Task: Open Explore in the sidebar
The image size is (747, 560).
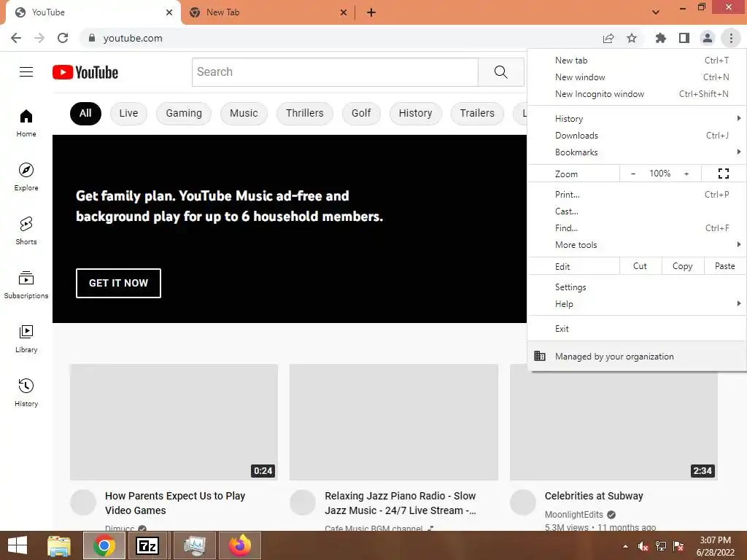Action: click(x=26, y=176)
